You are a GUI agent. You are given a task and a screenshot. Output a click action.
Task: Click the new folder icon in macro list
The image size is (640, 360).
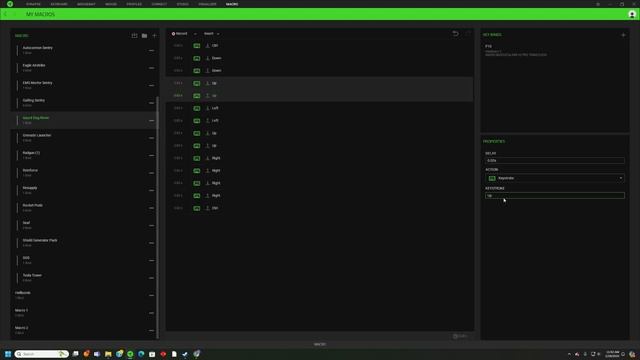(x=144, y=36)
